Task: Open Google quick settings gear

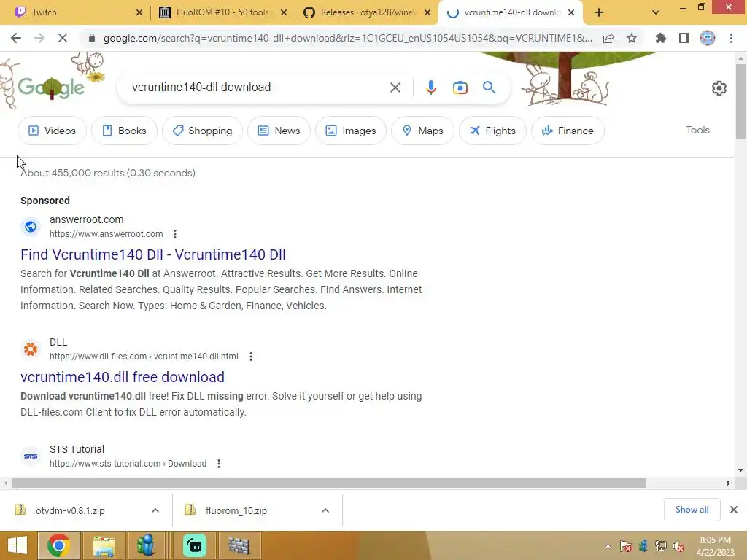Action: tap(719, 88)
